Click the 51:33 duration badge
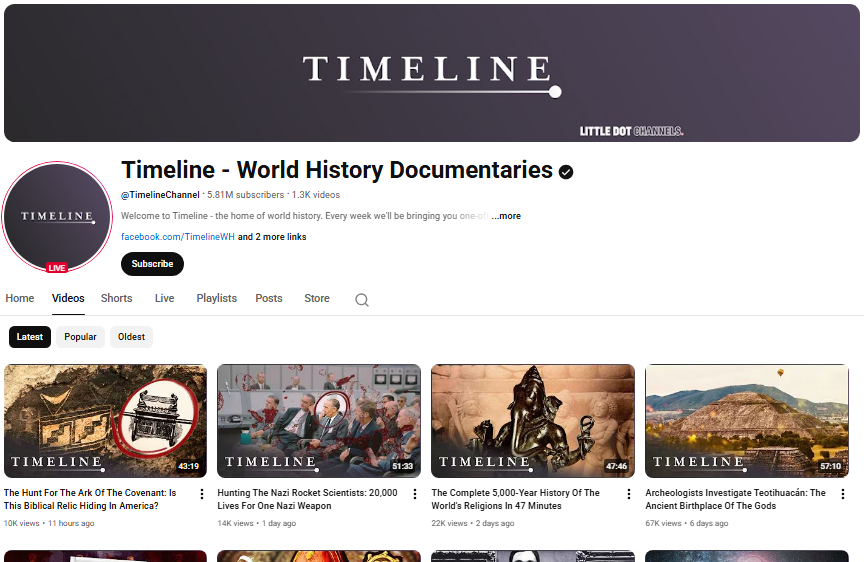 (402, 466)
